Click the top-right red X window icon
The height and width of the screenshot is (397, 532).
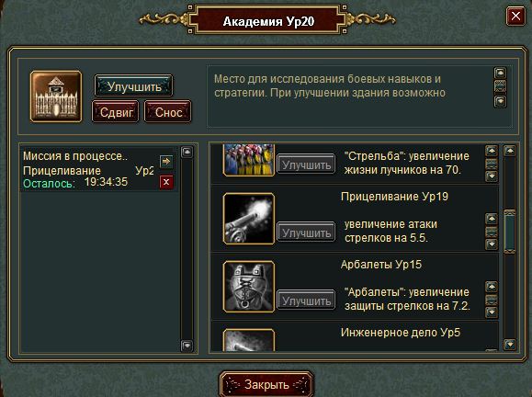pos(515,16)
